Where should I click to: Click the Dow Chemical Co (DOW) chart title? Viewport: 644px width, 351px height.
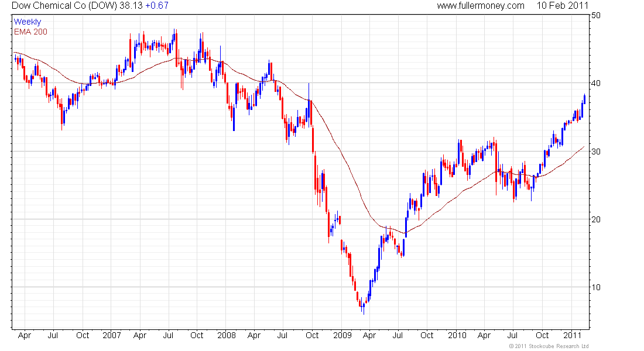pyautogui.click(x=64, y=6)
